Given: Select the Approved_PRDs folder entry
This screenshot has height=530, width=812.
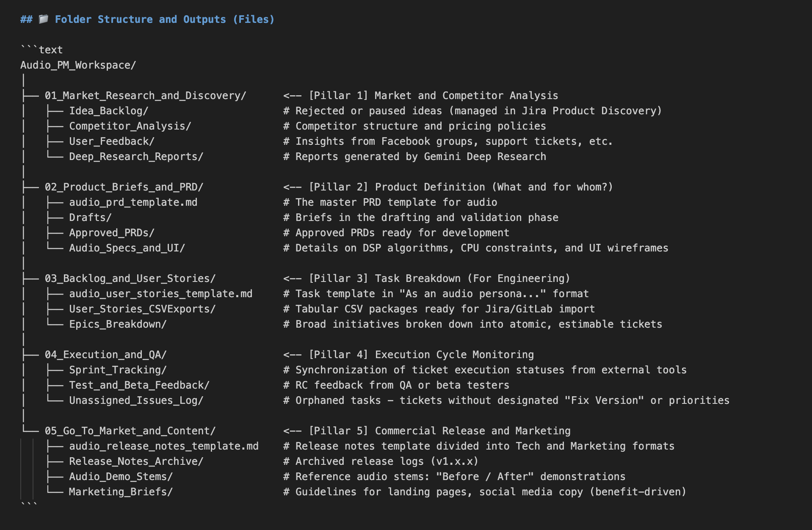Looking at the screenshot, I should point(112,233).
